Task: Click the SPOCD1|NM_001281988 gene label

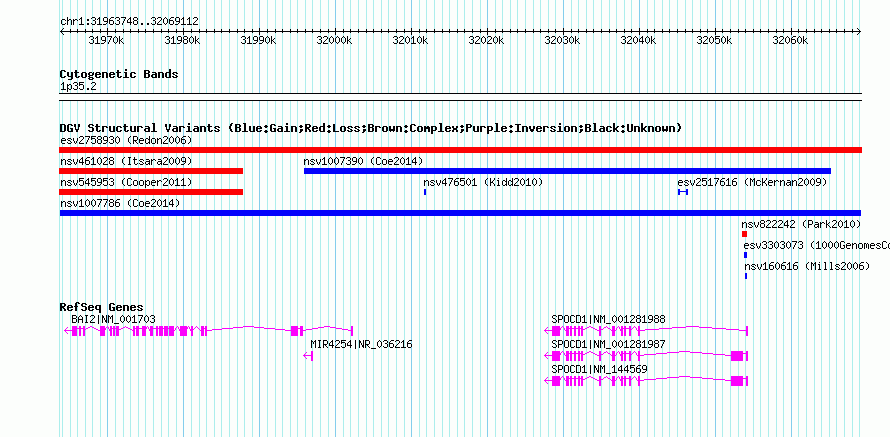Action: pyautogui.click(x=608, y=320)
